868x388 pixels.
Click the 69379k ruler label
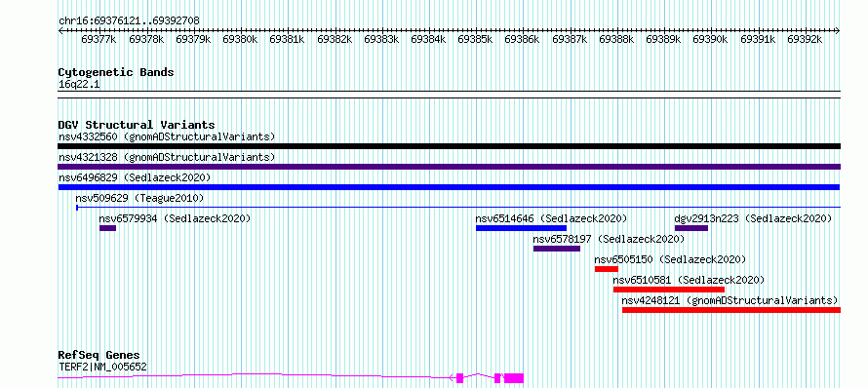click(193, 40)
